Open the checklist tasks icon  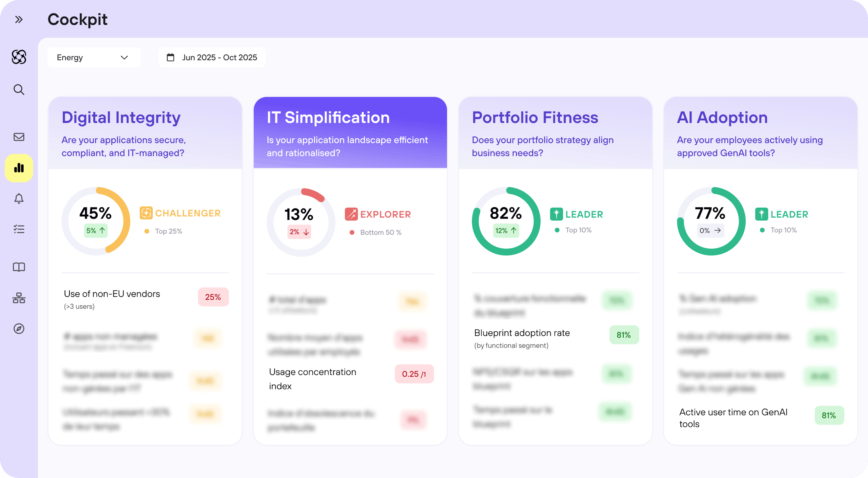point(19,230)
